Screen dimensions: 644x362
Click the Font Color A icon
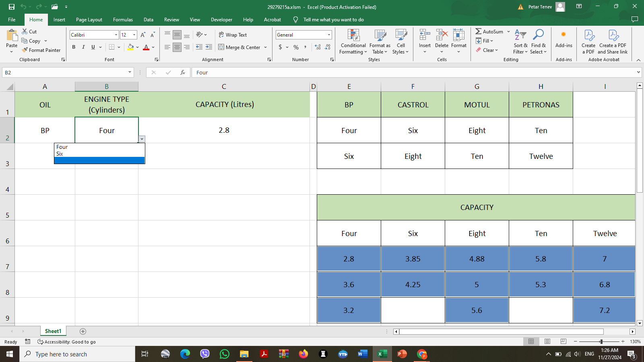(146, 47)
